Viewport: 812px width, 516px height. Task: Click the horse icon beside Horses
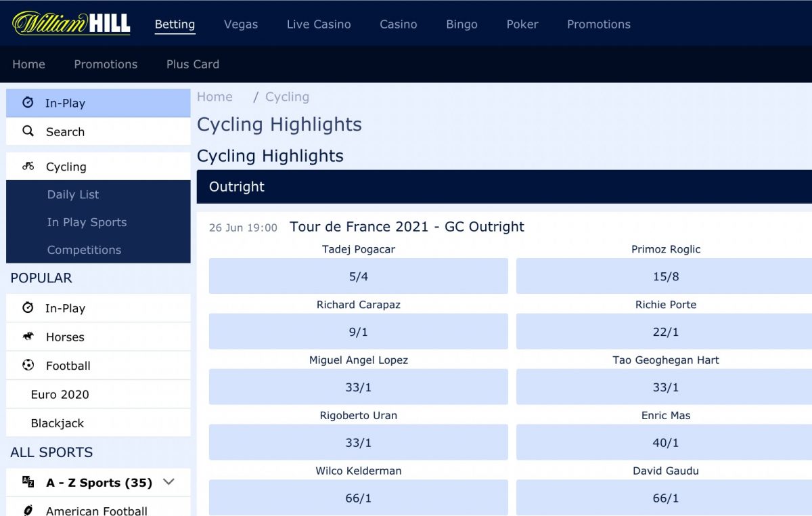[x=28, y=337]
